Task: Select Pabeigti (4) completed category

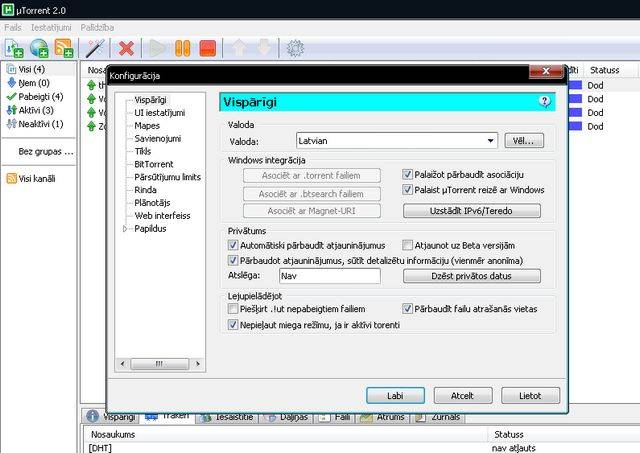Action: pyautogui.click(x=35, y=97)
